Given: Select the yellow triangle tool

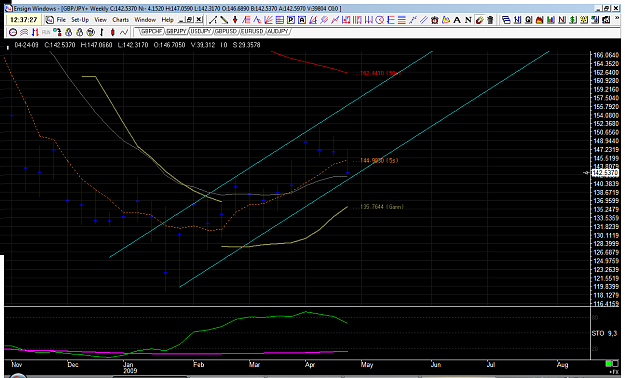Looking at the screenshot, I should pyautogui.click(x=446, y=20).
